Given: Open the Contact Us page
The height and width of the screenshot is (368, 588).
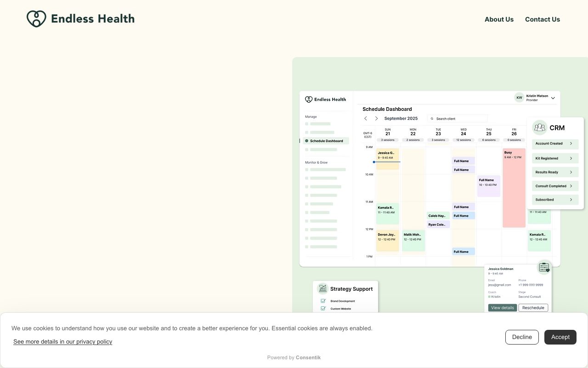Looking at the screenshot, I should (x=543, y=19).
